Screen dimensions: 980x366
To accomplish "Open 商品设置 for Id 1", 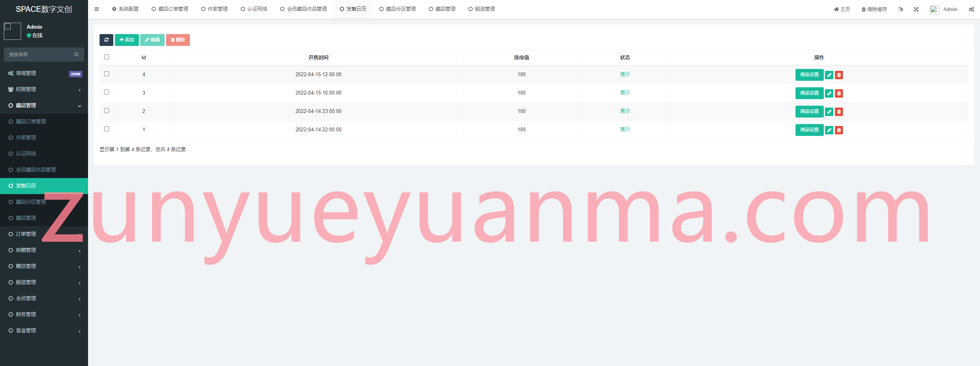I will [x=809, y=130].
